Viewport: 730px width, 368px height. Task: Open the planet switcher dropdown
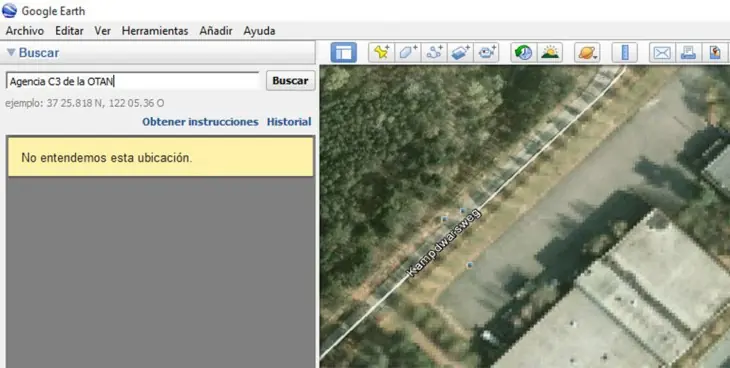click(x=587, y=53)
